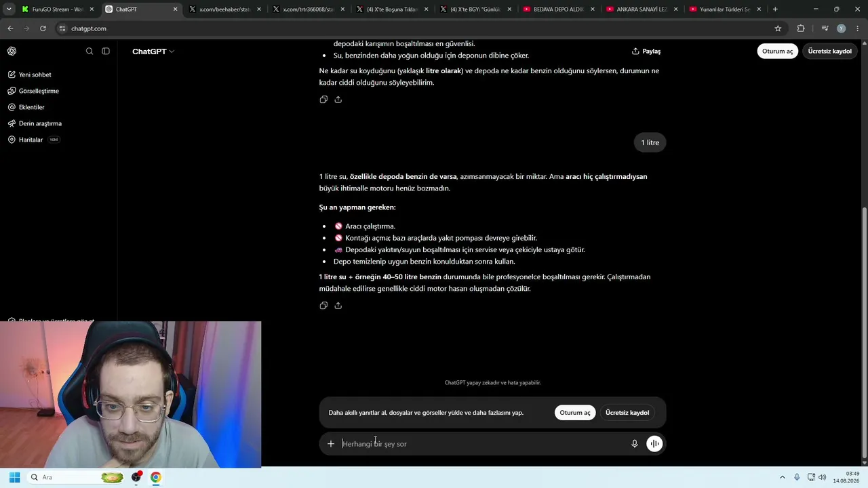
Task: Switch to the BEDAVA DEPO ALDIK tab
Action: [x=558, y=9]
